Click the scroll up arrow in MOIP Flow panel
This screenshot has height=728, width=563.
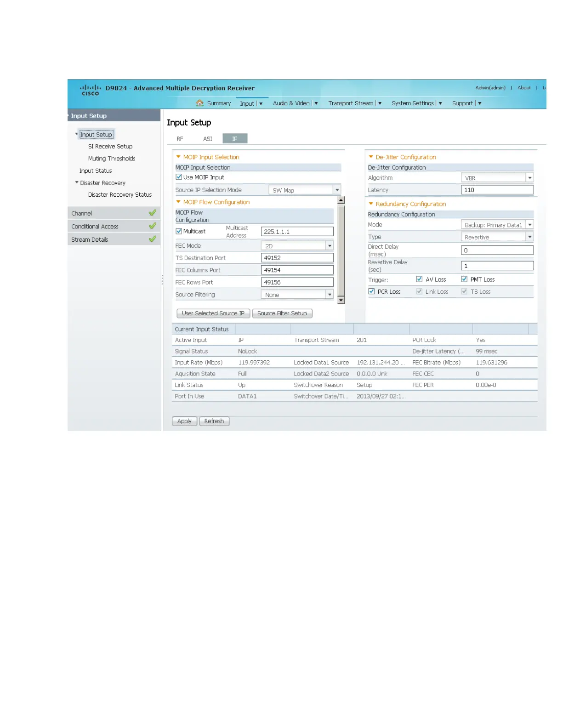pos(341,200)
